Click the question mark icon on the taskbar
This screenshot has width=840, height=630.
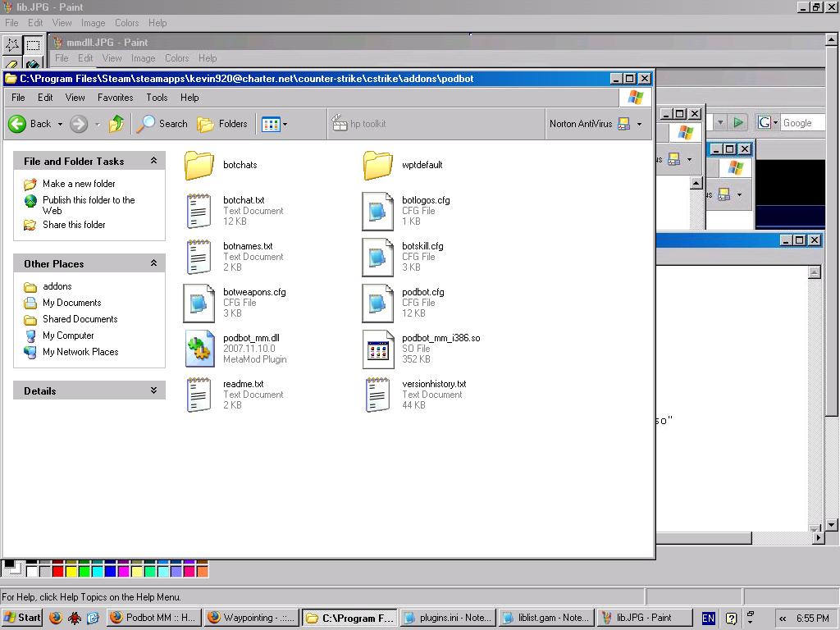click(731, 618)
